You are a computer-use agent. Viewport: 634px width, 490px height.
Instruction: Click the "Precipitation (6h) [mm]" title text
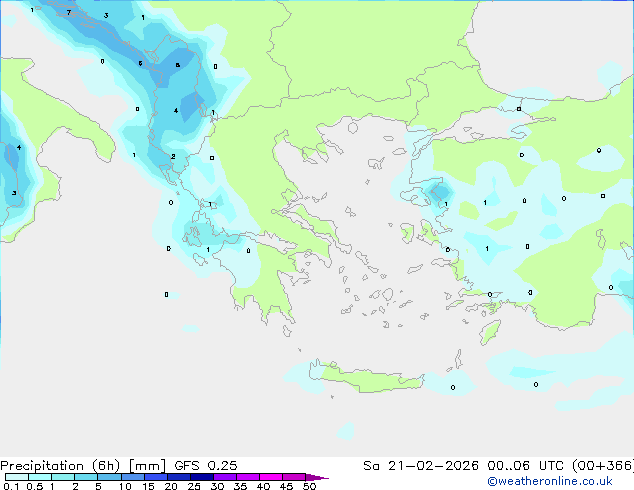tap(83, 466)
